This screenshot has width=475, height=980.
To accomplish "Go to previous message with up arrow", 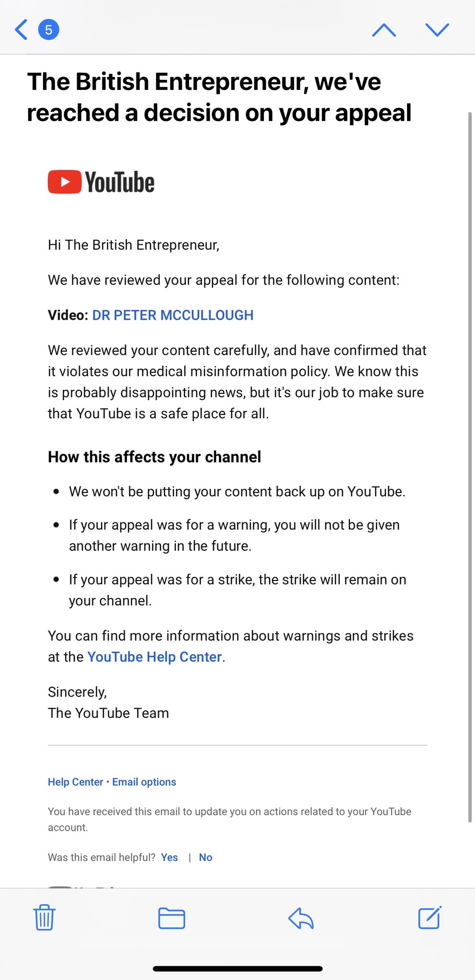I will pyautogui.click(x=384, y=30).
